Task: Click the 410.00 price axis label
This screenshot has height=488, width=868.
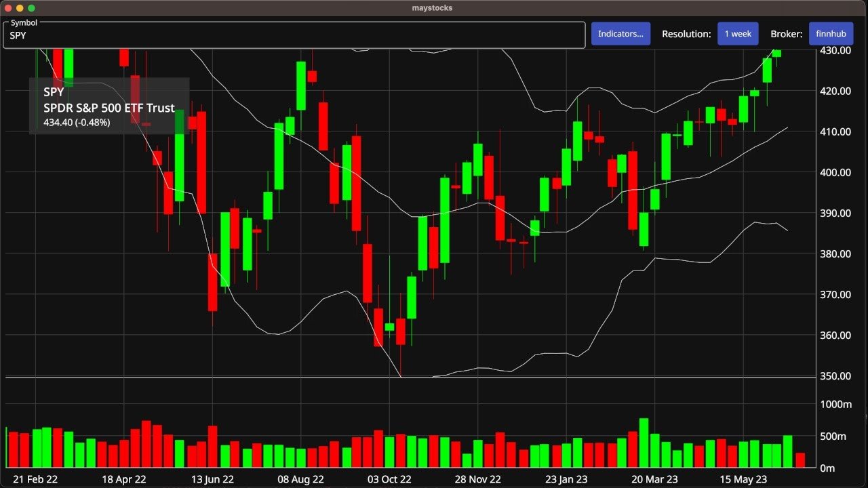Action: coord(834,131)
